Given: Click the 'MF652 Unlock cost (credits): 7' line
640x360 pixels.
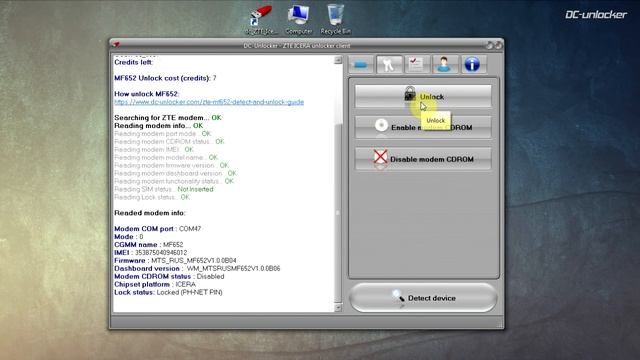Looking at the screenshot, I should (165, 78).
